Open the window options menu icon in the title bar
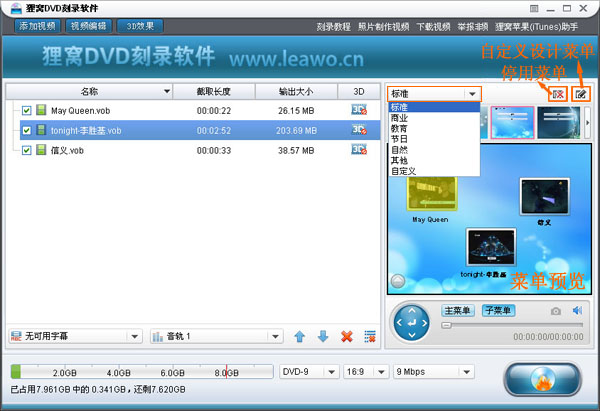 coord(534,8)
